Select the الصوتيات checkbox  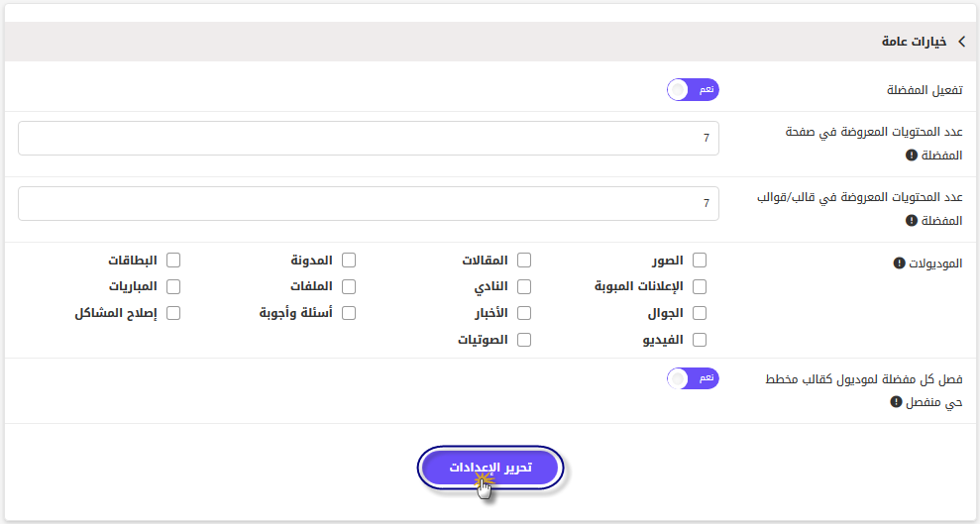point(524,340)
